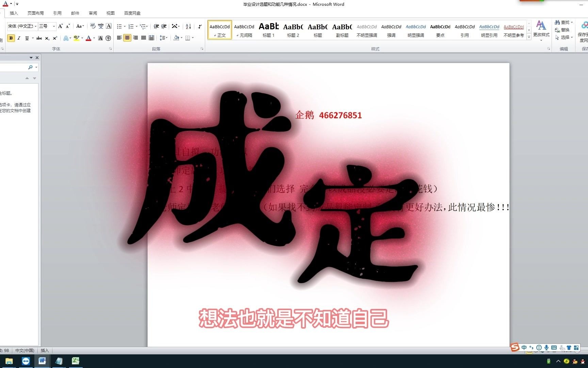Open the Phonetic Guide (wén) tool
588x368 pixels.
(x=101, y=26)
